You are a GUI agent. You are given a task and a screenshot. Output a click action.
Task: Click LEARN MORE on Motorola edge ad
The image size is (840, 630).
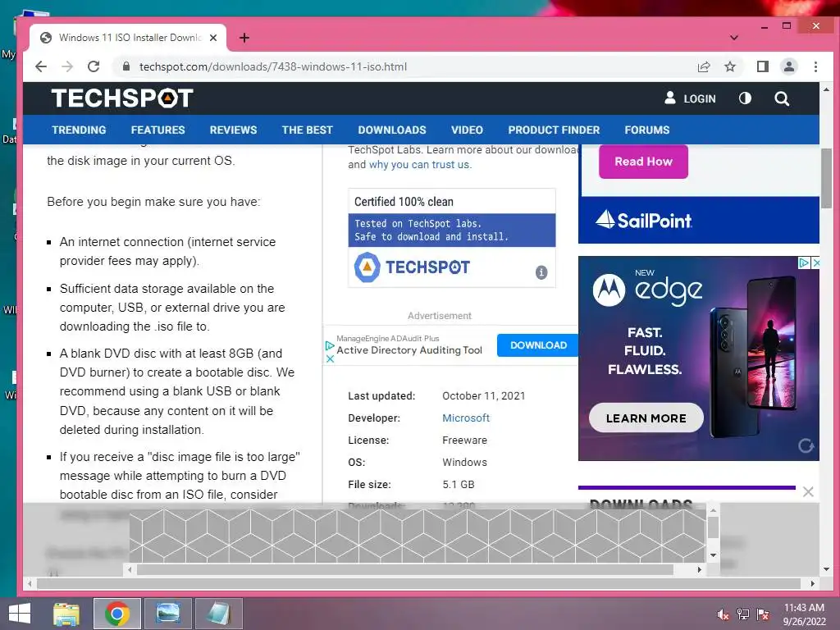point(646,418)
